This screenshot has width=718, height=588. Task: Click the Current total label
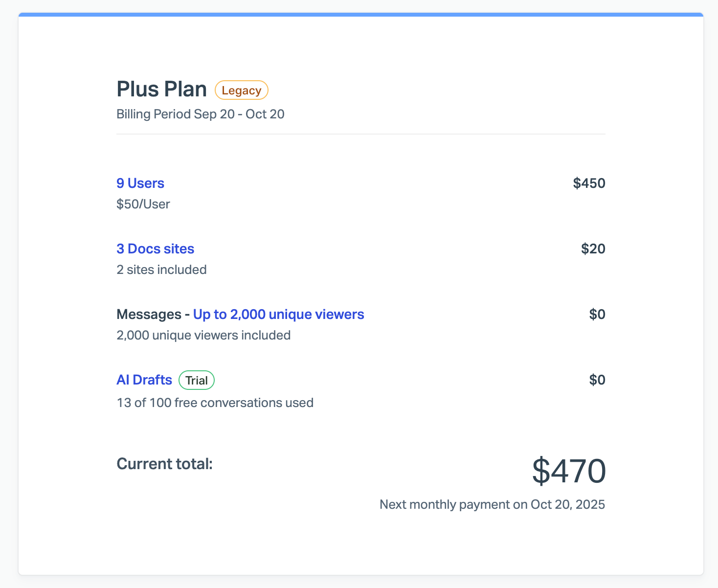point(164,464)
